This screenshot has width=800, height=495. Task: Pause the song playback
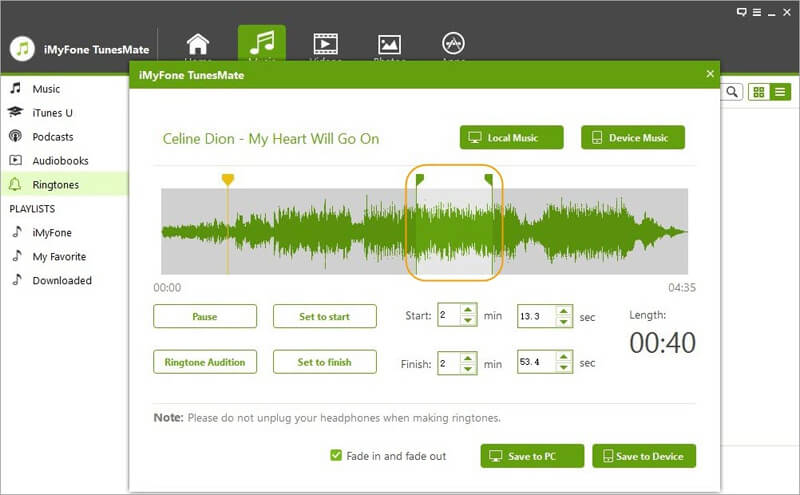(x=205, y=316)
